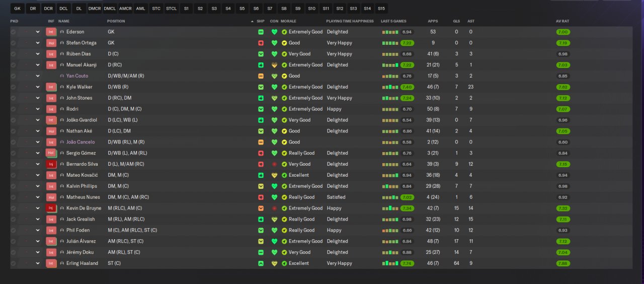Click Stefan Ortega's red sharpness icon

coord(261,43)
